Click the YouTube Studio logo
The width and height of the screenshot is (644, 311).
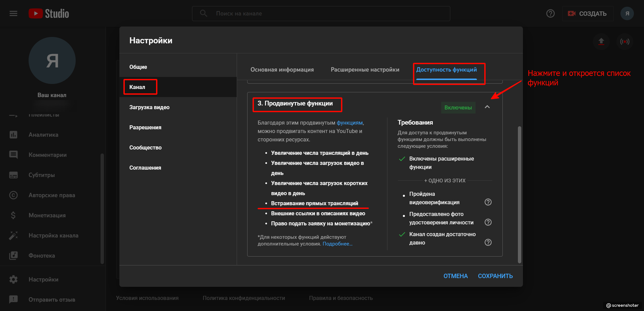(49, 13)
